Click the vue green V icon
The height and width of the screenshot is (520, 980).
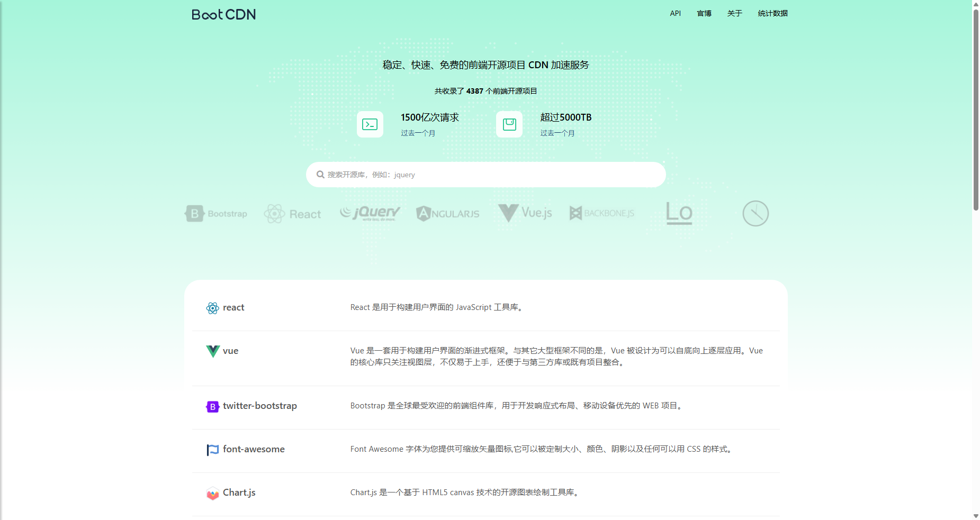[212, 351]
